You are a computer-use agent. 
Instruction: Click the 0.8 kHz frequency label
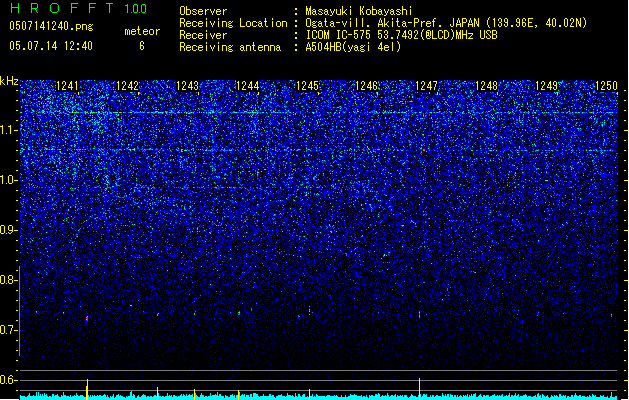pos(8,280)
